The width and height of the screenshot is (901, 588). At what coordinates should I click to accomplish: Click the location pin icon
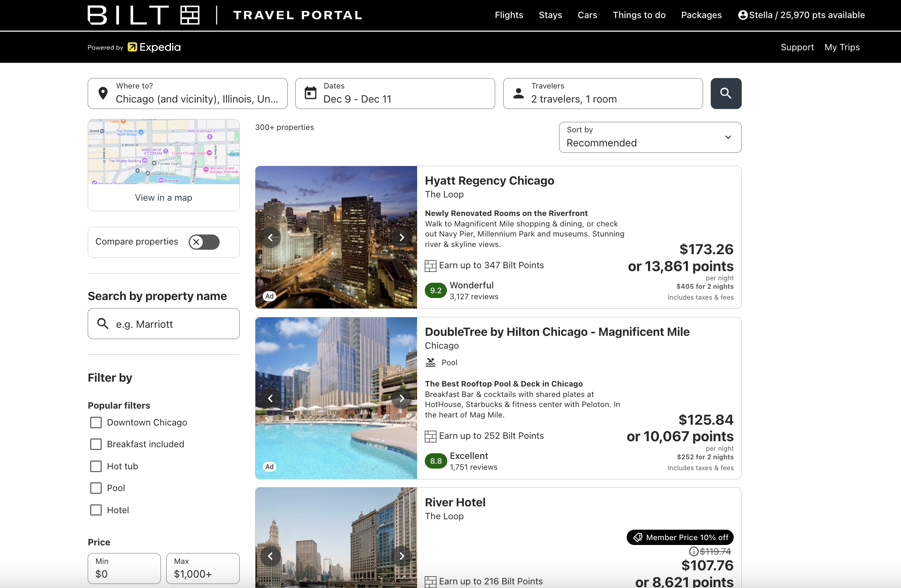(103, 93)
